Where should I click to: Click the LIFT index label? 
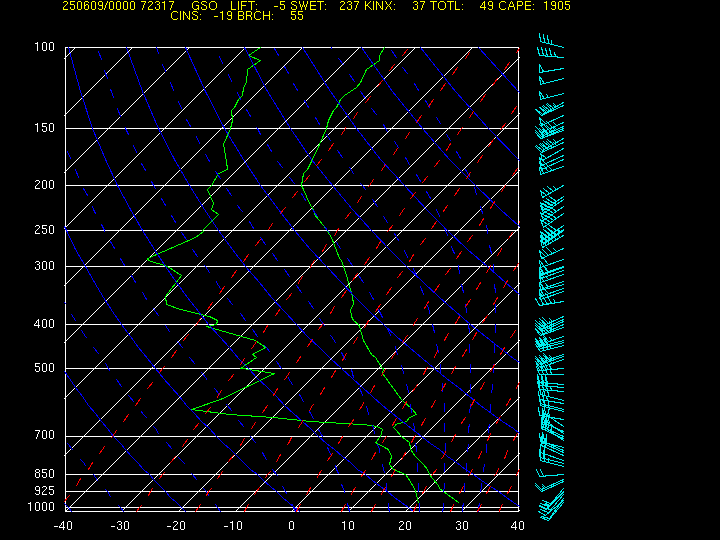tap(244, 6)
